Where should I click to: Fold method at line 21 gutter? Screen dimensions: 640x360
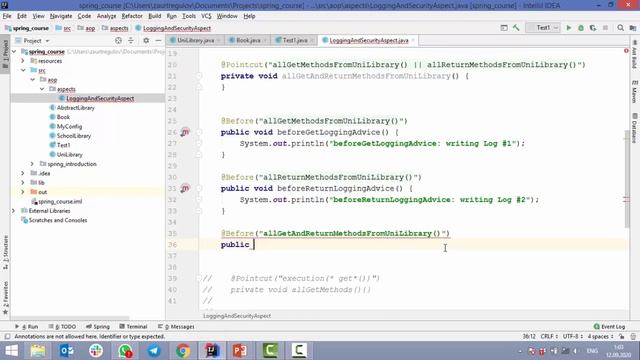click(198, 76)
